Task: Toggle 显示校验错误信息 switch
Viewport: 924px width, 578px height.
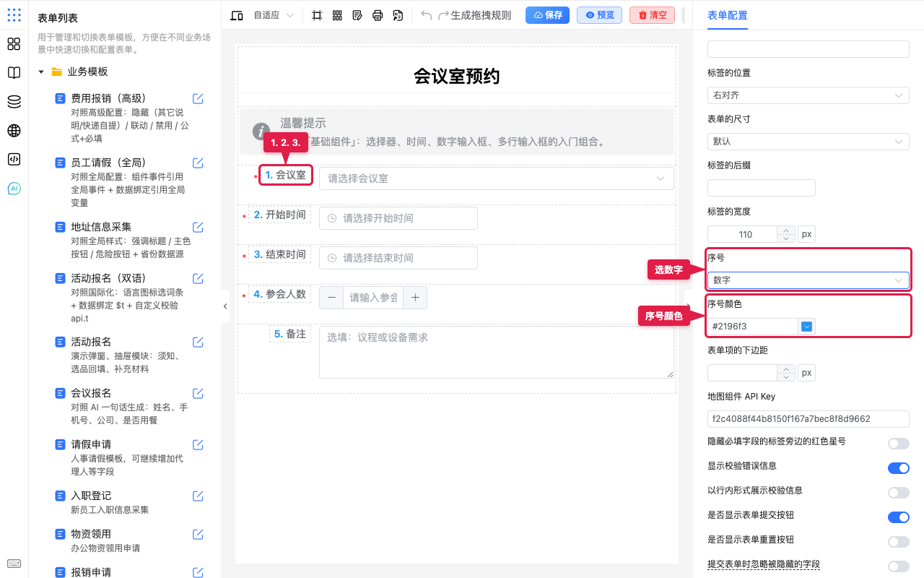Action: point(899,467)
